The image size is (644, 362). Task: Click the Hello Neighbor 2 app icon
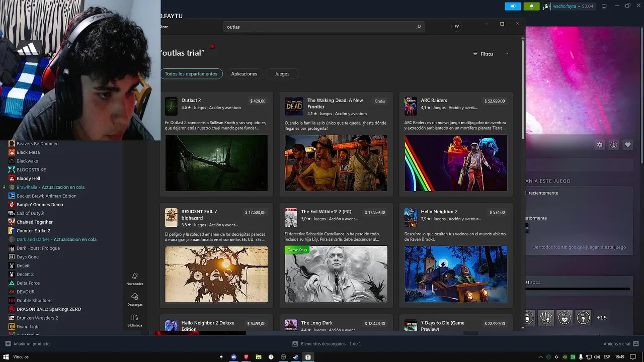(x=411, y=218)
